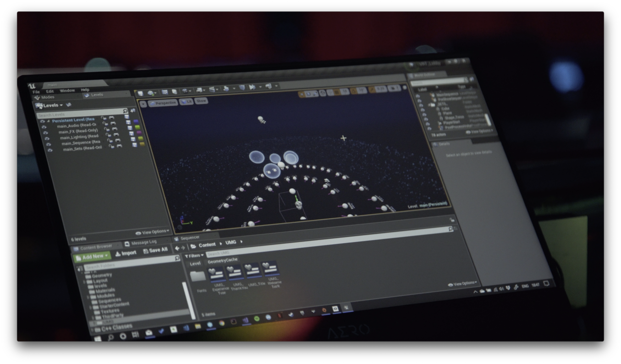Toggle visibility of main_Sets level
This screenshot has width=621, height=364.
[x=50, y=150]
